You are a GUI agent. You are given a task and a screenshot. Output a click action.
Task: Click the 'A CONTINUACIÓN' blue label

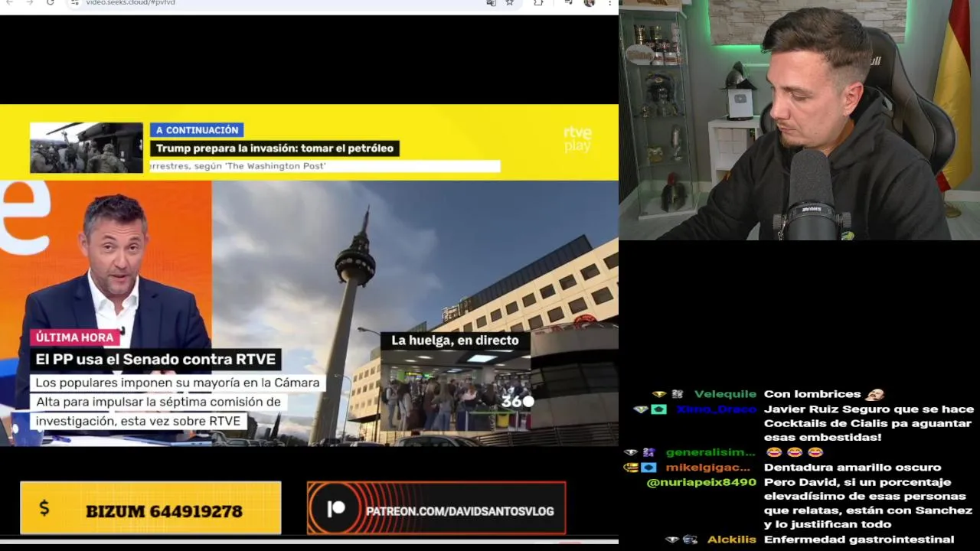pyautogui.click(x=197, y=130)
